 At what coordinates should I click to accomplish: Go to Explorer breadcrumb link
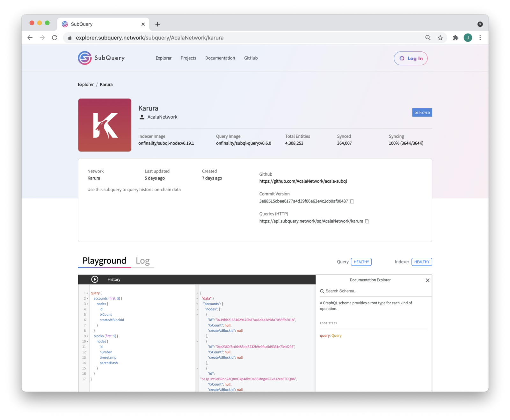point(86,85)
